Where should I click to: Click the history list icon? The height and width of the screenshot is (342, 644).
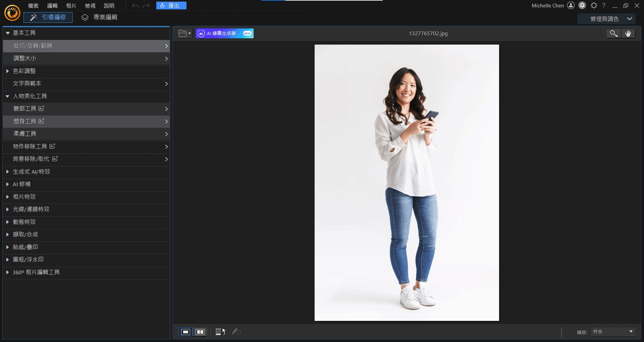point(220,332)
